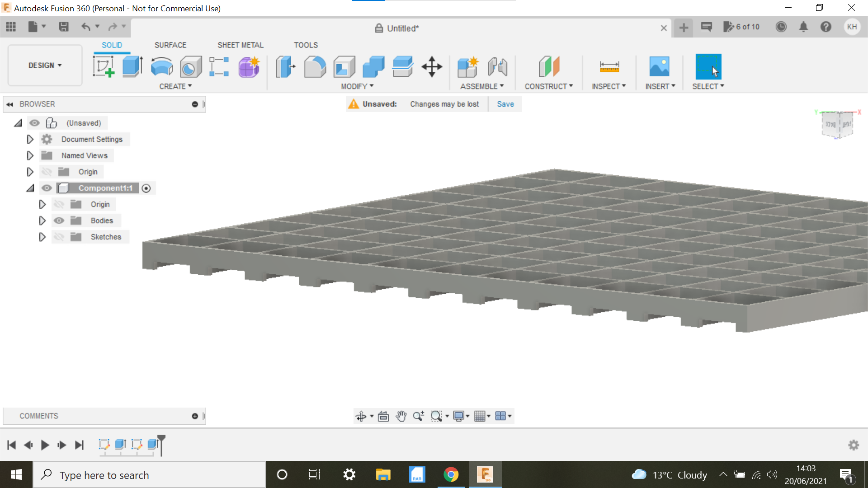Screen dimensions: 868x488
Task: Use the Move/Copy tool
Action: pyautogui.click(x=432, y=66)
